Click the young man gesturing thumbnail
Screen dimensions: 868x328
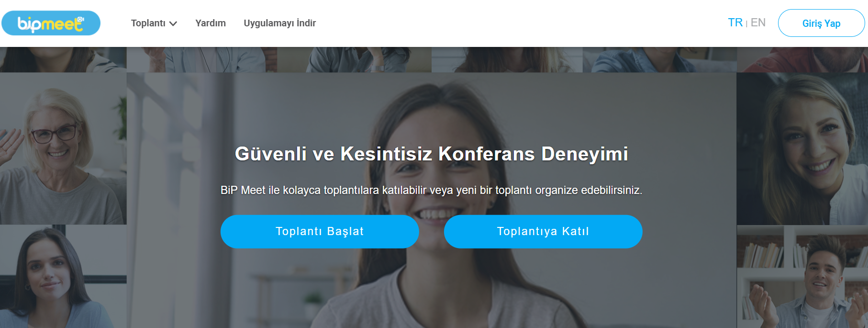[802, 277]
